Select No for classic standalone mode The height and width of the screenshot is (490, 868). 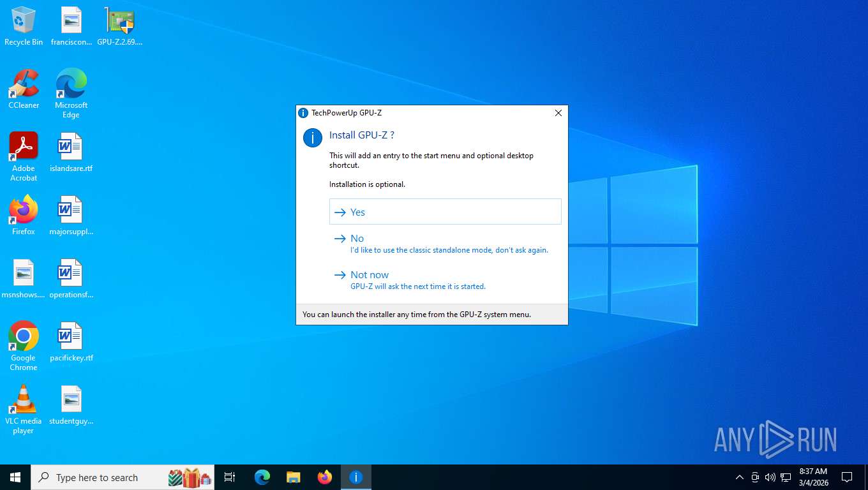445,244
